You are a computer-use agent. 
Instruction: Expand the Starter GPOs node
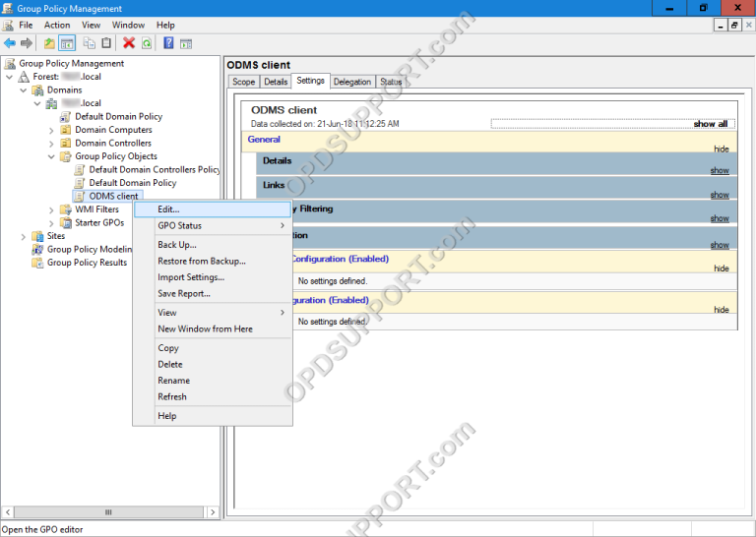tap(51, 223)
